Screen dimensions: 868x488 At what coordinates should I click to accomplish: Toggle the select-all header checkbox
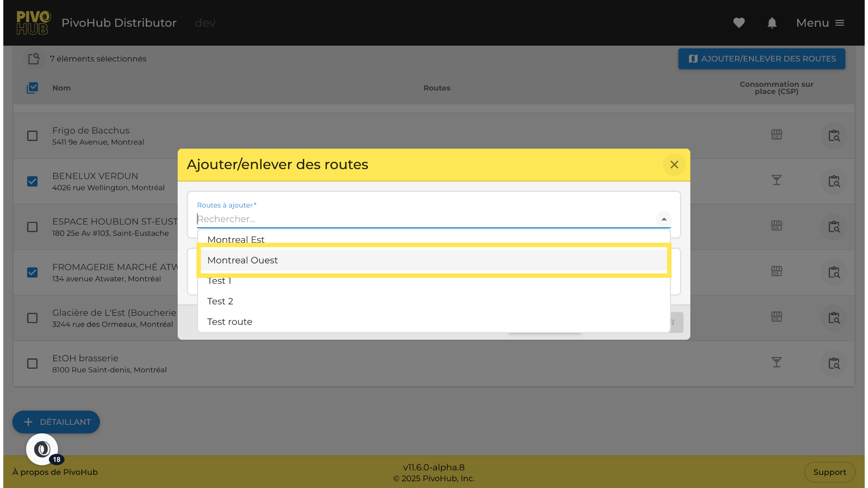32,88
